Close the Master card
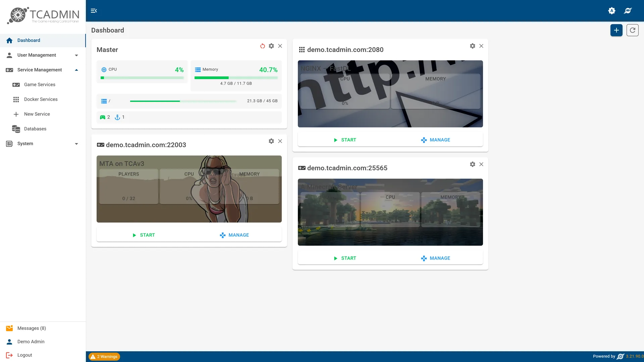 coord(280,46)
